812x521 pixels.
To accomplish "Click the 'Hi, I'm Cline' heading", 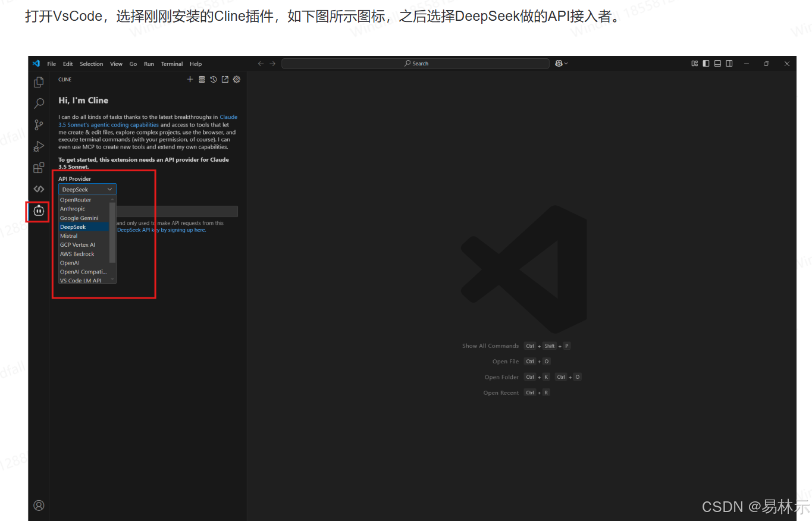I will click(x=83, y=101).
